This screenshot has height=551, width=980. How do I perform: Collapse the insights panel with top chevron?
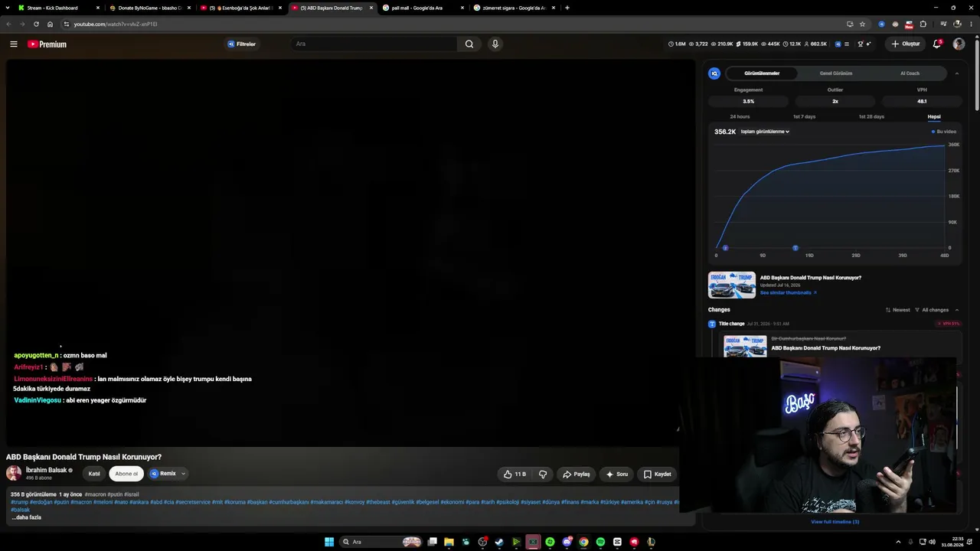956,73
